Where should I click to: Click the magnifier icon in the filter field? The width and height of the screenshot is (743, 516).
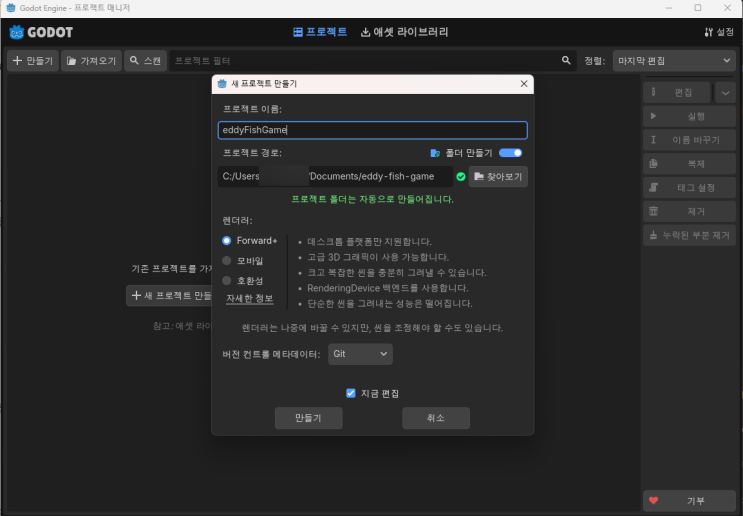tap(566, 61)
